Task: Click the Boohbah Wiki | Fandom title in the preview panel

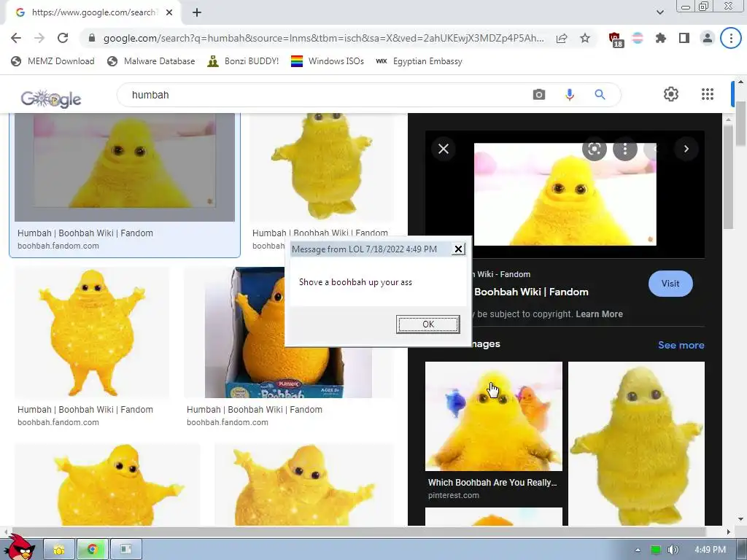Action: (531, 292)
